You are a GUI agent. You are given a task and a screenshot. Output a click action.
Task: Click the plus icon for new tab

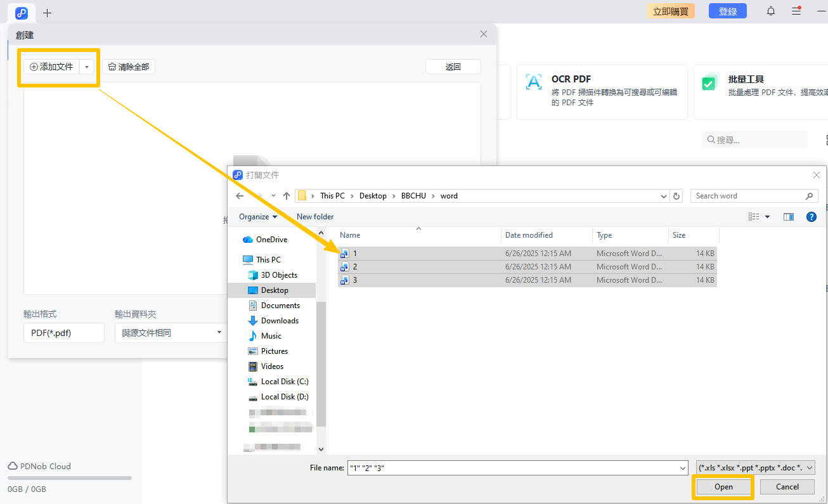(48, 13)
